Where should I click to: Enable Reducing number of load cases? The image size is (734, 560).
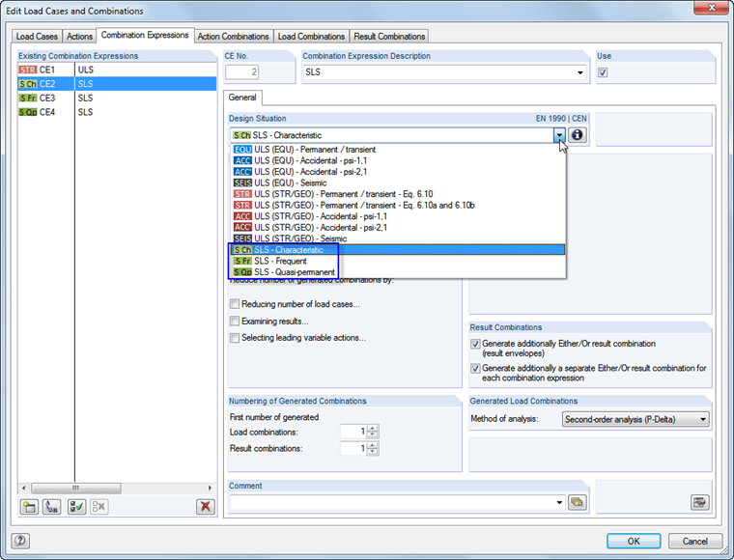pos(235,304)
